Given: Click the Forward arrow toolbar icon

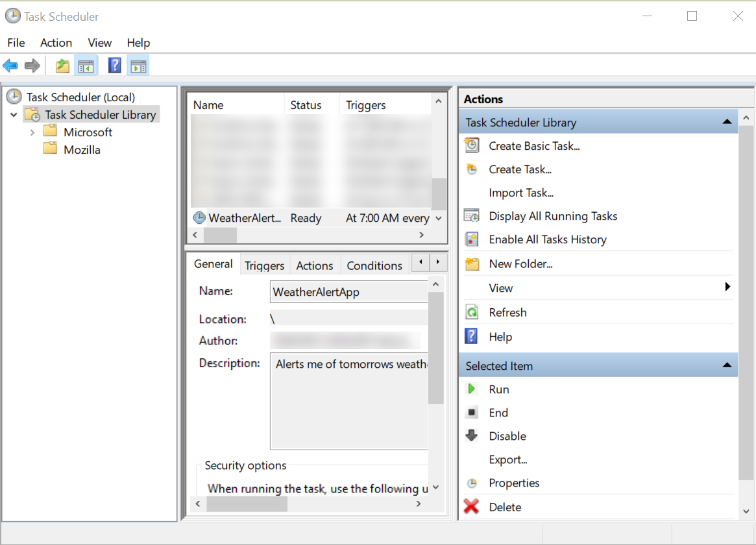Looking at the screenshot, I should coord(32,66).
